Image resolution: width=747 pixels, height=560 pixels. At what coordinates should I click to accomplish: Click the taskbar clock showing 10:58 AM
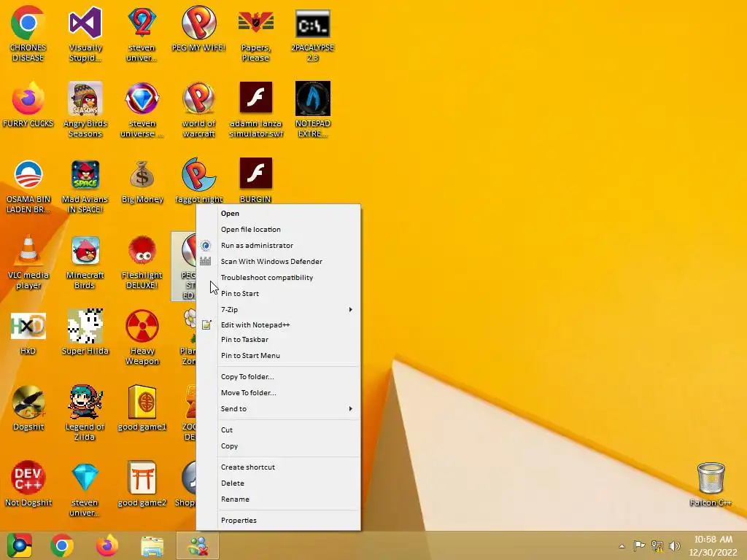click(713, 545)
